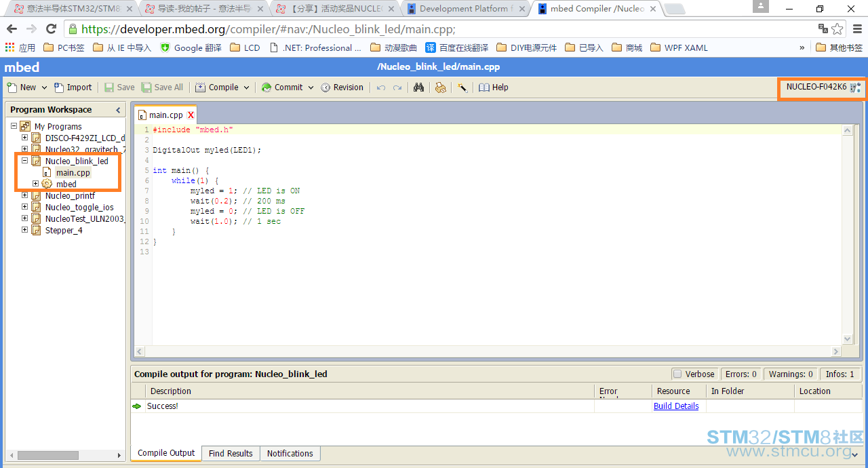Click the undo arrow icon

pos(381,87)
